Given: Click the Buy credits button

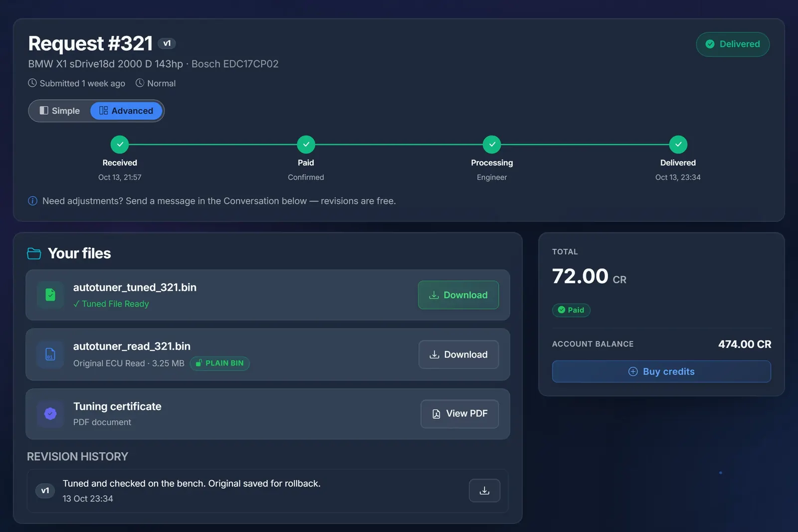Looking at the screenshot, I should (661, 371).
